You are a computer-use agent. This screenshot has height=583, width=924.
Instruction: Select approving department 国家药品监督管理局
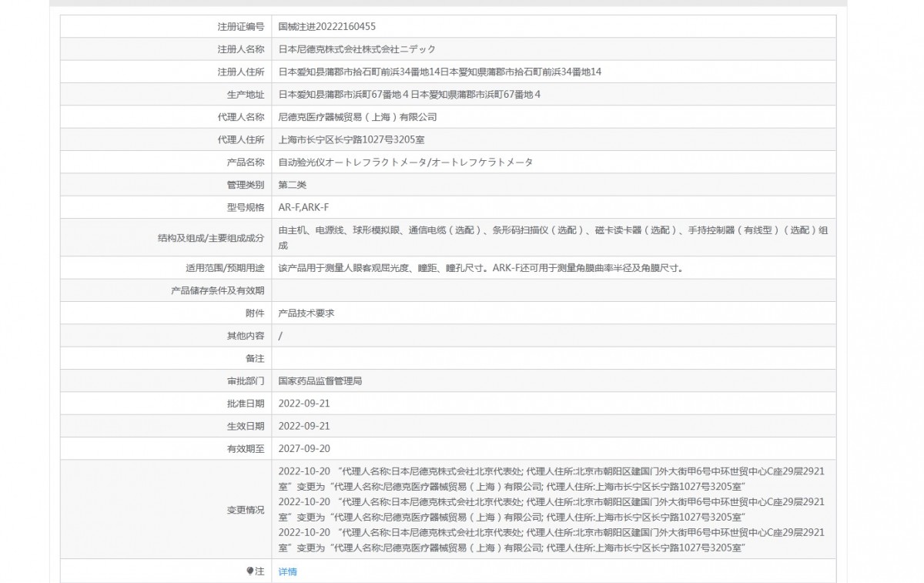(320, 381)
